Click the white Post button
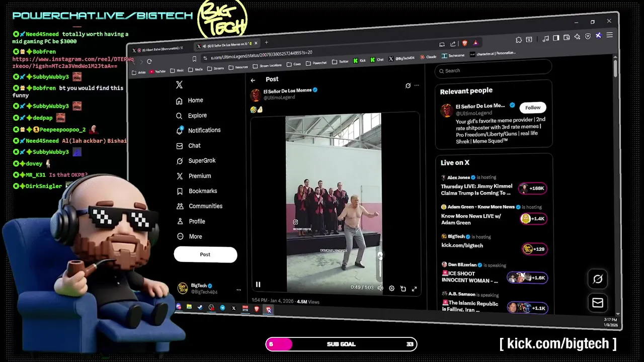Image resolution: width=644 pixels, height=362 pixels. coord(205,254)
